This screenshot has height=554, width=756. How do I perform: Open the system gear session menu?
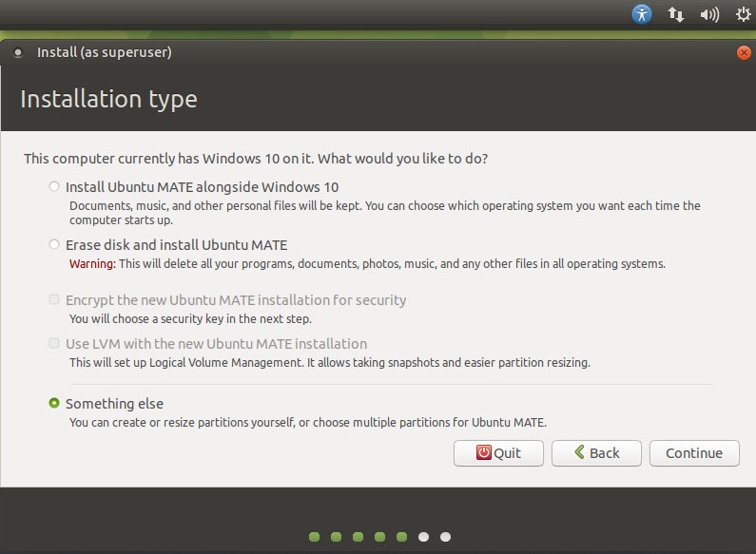[x=743, y=14]
